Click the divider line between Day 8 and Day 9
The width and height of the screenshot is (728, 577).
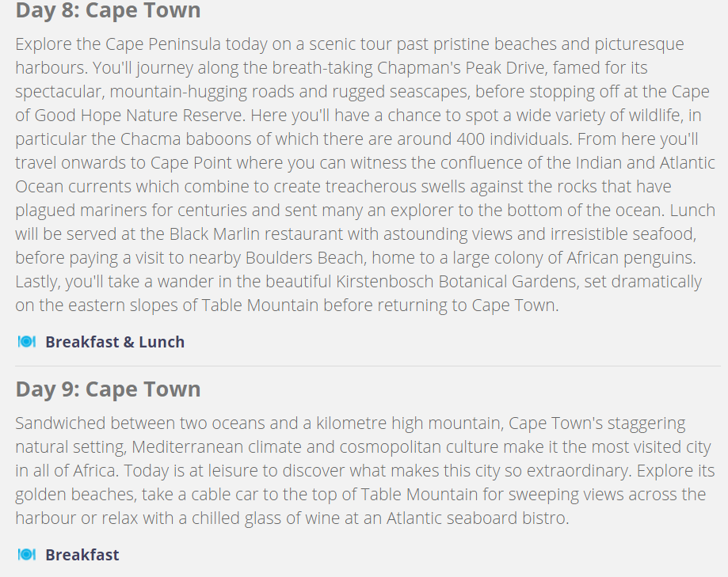pyautogui.click(x=368, y=366)
